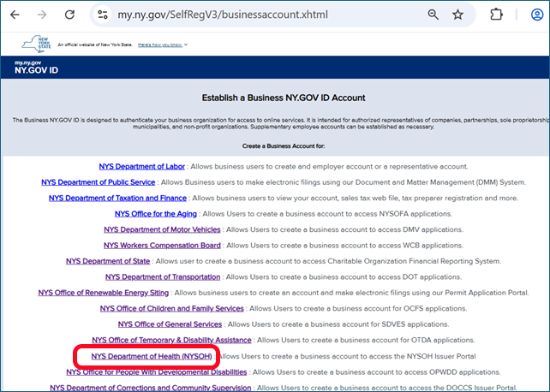Choose NYS Department of Motor Vehicles
The height and width of the screenshot is (392, 550).
click(162, 229)
